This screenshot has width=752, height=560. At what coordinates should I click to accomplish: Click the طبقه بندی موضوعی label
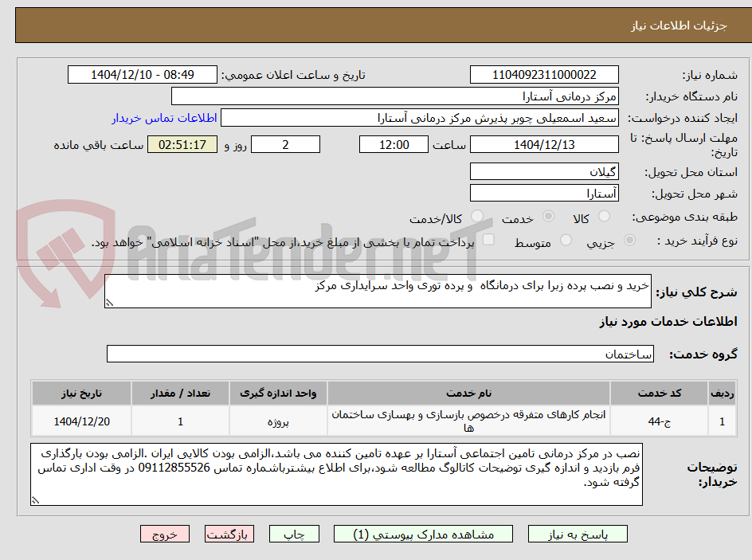[685, 217]
